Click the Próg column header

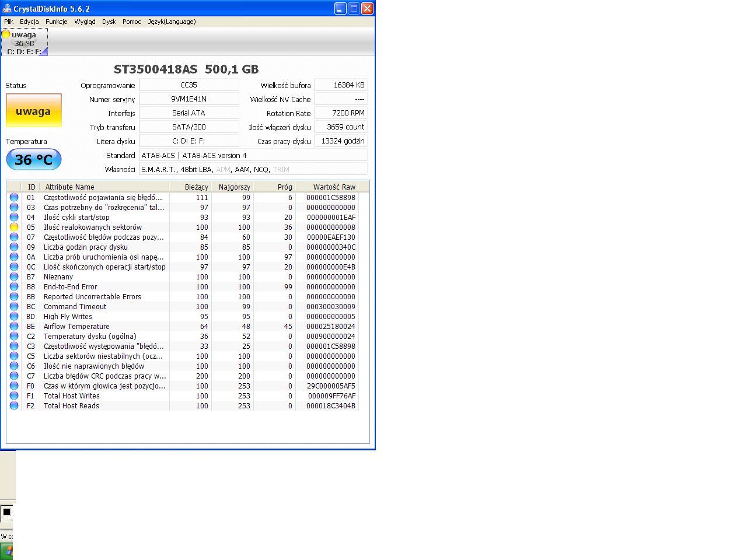coord(274,187)
